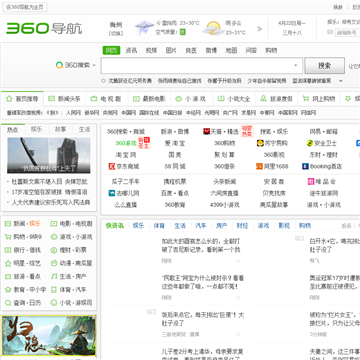
Task: Click the 安全卫士 icon
Action: pos(310,143)
